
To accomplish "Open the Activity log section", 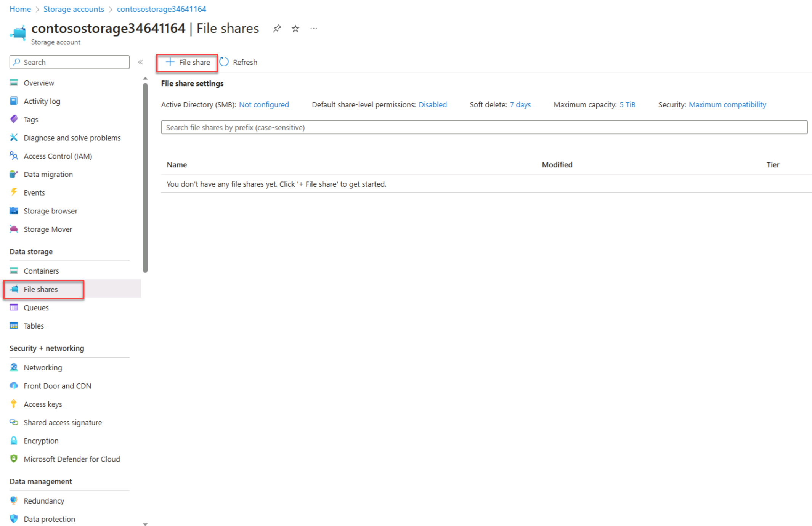I will 42,101.
